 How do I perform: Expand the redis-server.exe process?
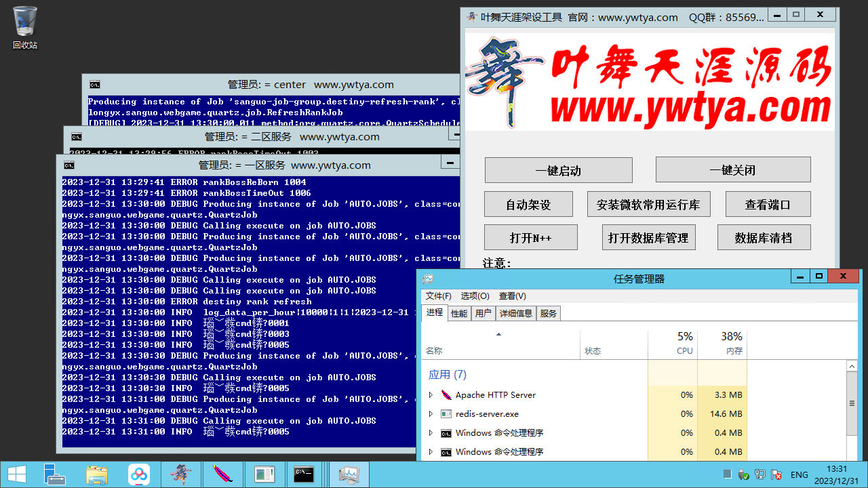coord(431,413)
